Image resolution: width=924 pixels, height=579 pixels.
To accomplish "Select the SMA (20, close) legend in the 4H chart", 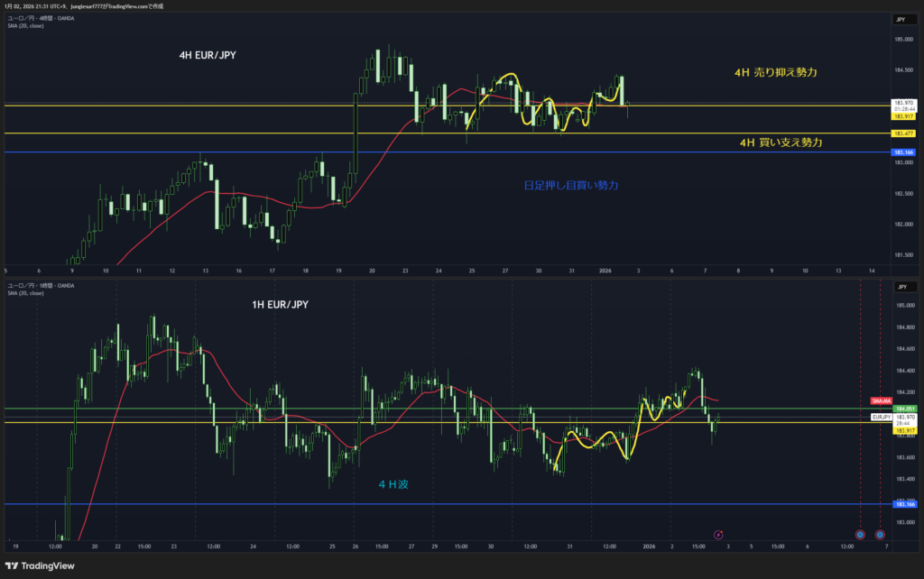I will click(x=25, y=26).
